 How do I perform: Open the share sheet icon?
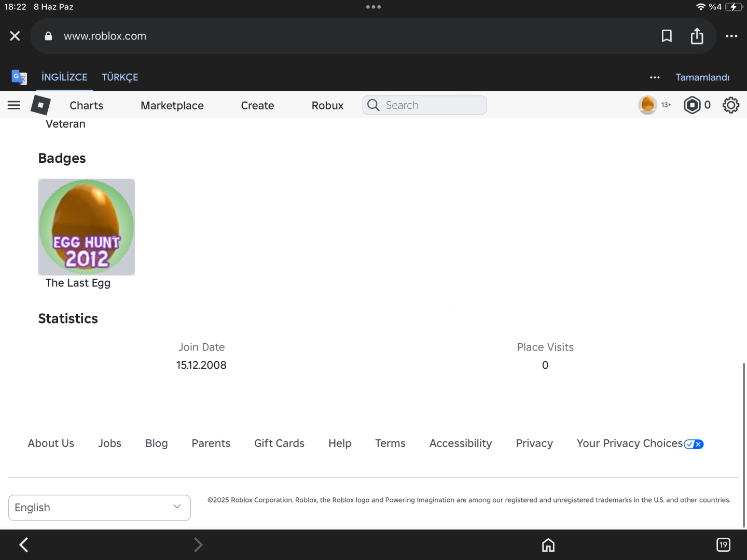(697, 36)
